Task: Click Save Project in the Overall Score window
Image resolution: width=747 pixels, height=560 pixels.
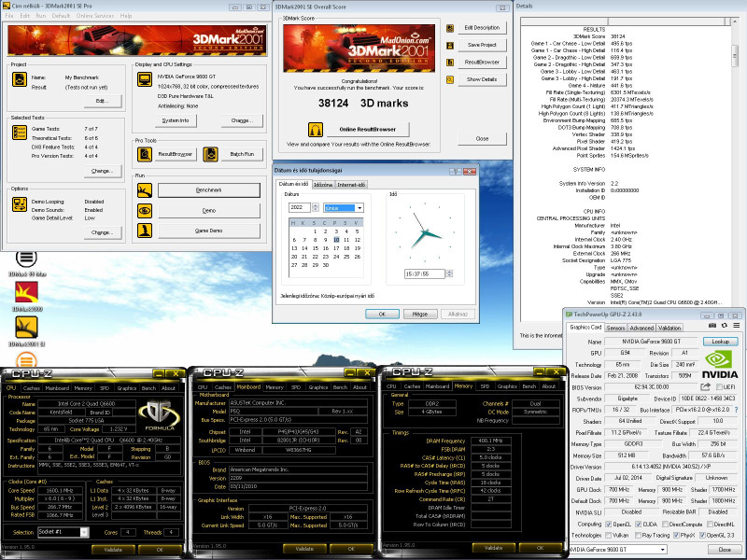Action: point(482,45)
